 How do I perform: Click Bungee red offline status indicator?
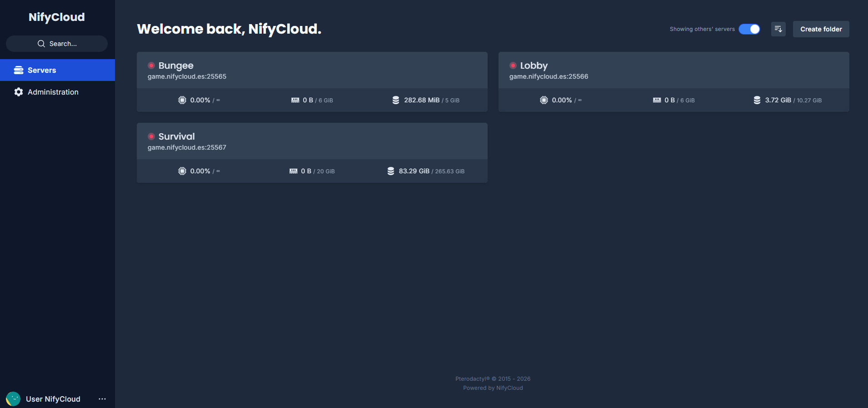[151, 65]
